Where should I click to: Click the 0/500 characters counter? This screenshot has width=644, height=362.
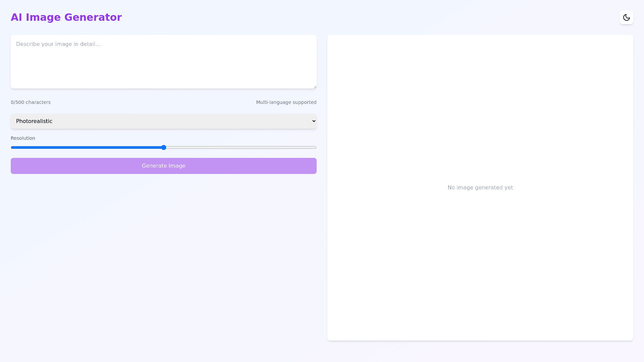pos(31,102)
